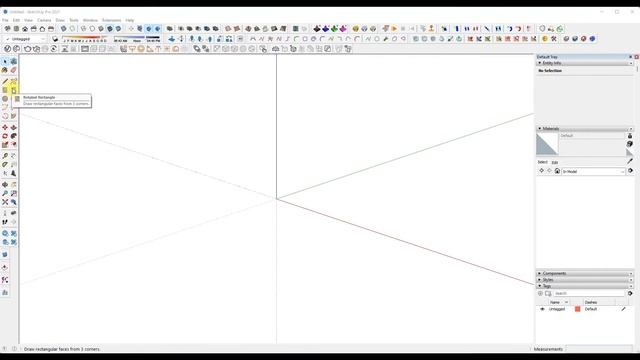Click the Add Tag Folder button
This screenshot has height=360, width=640.
tap(548, 293)
